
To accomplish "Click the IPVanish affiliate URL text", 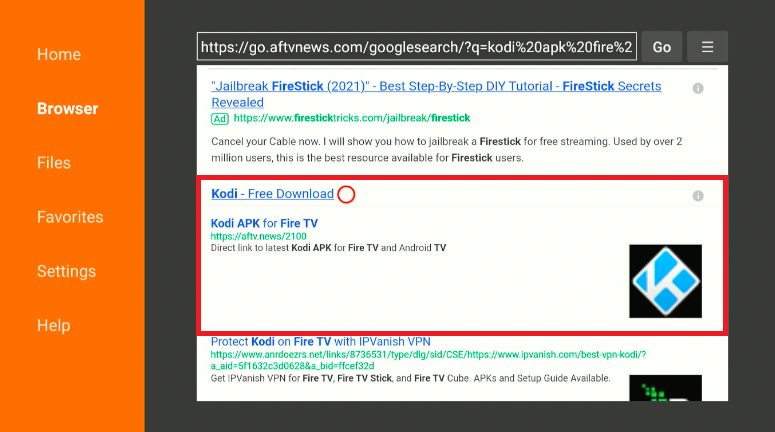I will [428, 360].
